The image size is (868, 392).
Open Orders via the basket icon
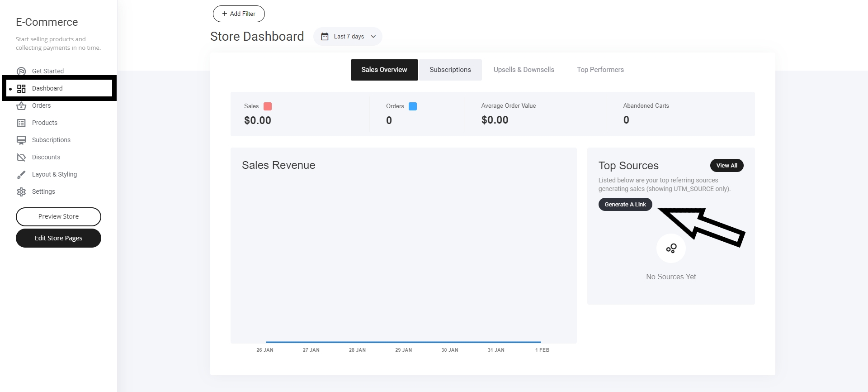(21, 106)
